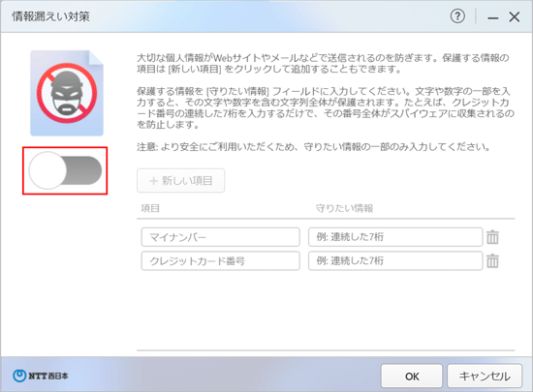Viewport: 533px width, 392px height.
Task: Enable the data theft prevention toggle switch
Action: pos(65,170)
